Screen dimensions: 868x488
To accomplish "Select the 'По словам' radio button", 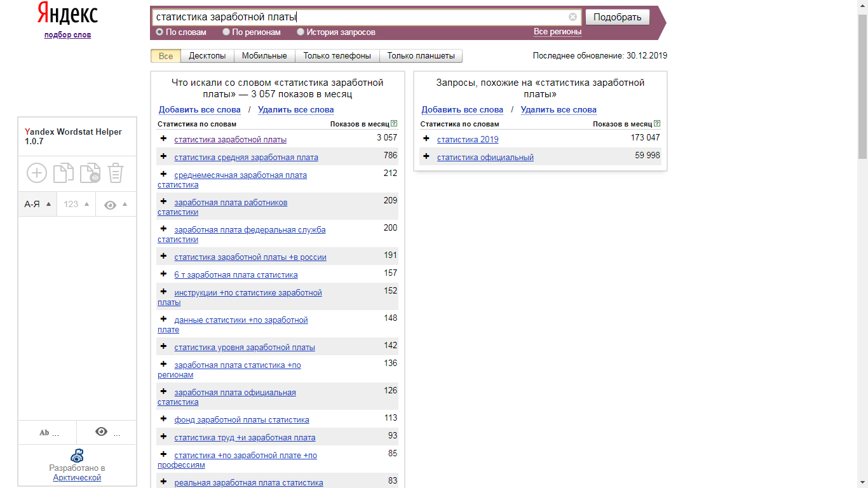I will pos(159,32).
